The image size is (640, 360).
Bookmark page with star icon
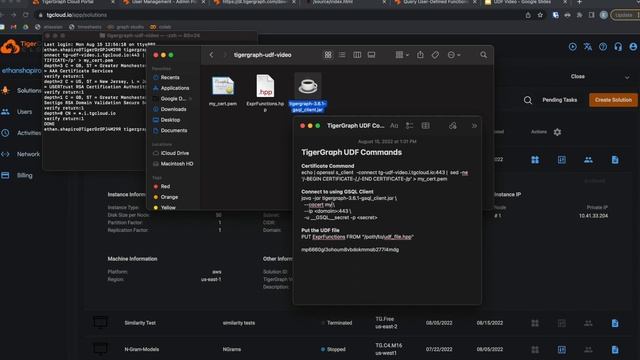540,15
